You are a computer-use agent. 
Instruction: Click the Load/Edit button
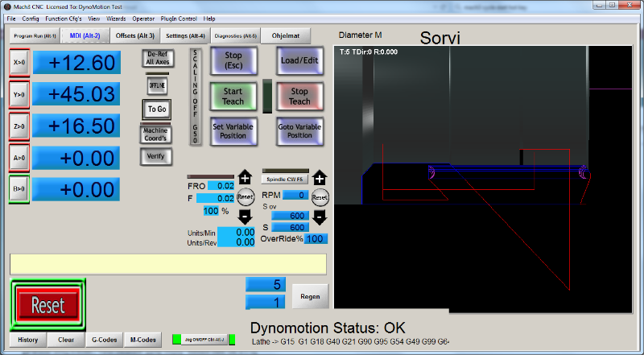point(299,60)
